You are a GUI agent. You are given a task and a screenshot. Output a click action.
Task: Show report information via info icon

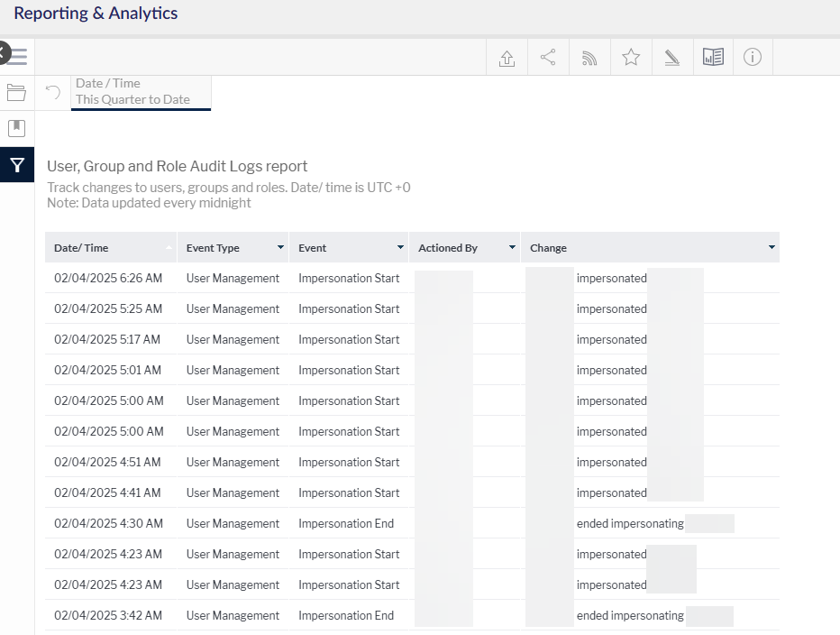tap(753, 58)
